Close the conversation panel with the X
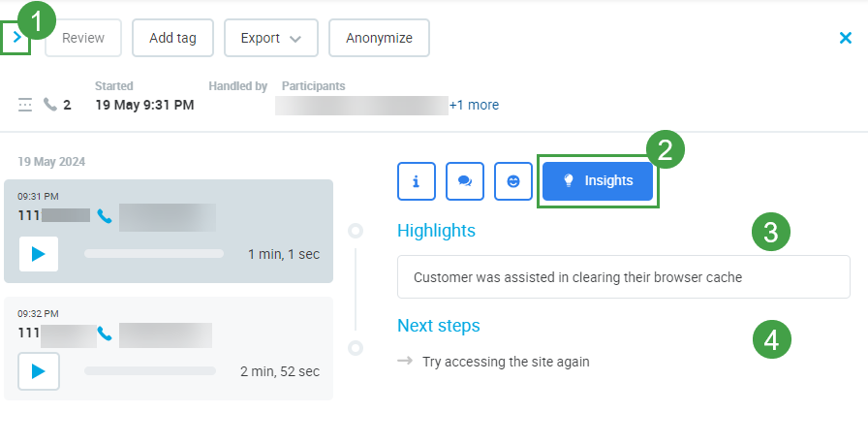Image resolution: width=868 pixels, height=445 pixels. tap(845, 39)
